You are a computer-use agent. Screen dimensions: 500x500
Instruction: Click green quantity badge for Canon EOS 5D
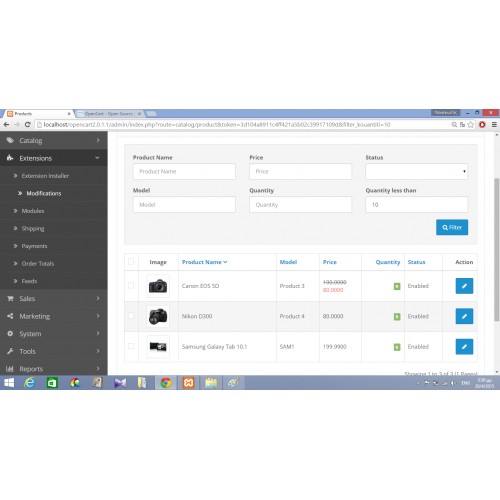397,286
